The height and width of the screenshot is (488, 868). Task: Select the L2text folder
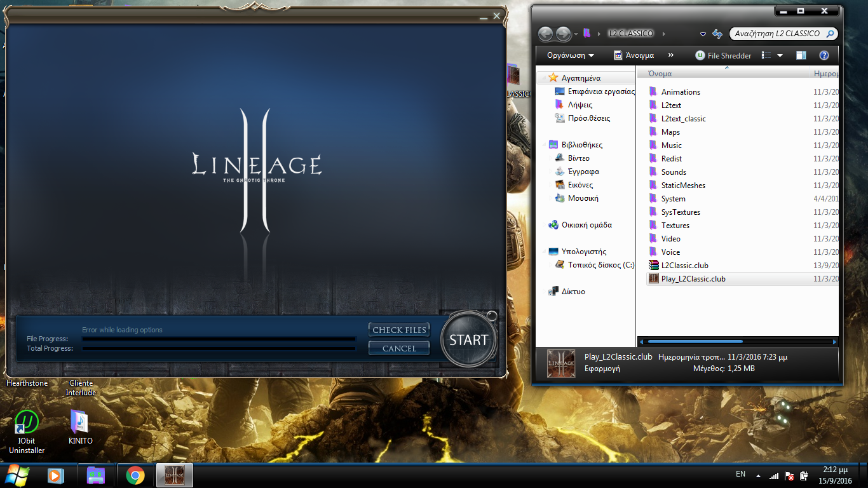tap(671, 105)
